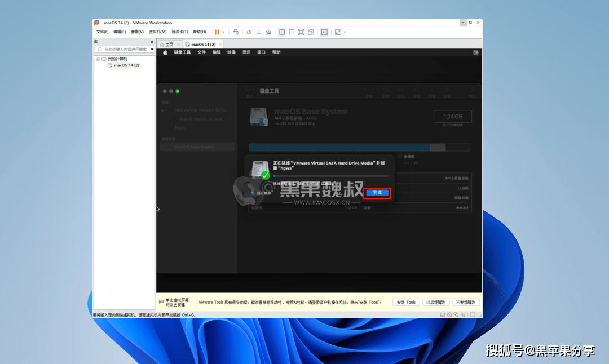
Task: Click the stretch guest display icon
Action: [x=338, y=32]
